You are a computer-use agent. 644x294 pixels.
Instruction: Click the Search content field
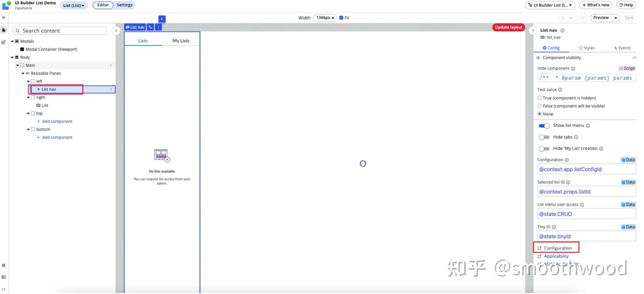click(x=60, y=31)
